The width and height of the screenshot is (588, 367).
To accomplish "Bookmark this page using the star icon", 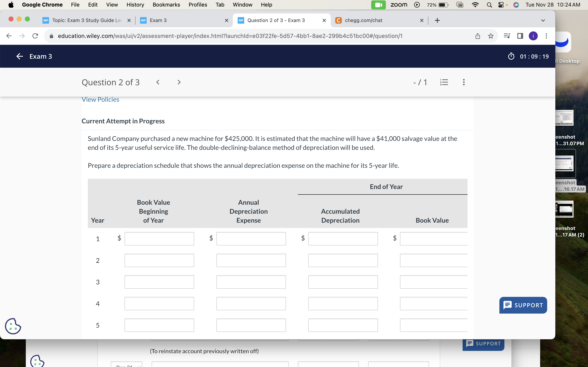I will [x=491, y=36].
